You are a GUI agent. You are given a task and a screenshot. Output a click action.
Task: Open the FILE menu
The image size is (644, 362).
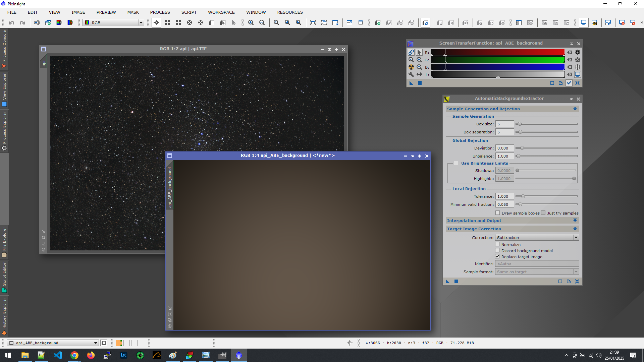click(12, 12)
